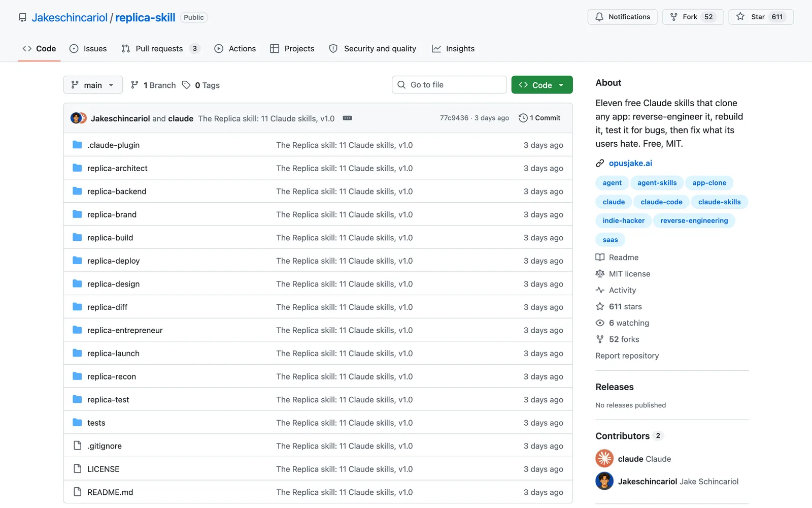Open commit hash 77c9436
The height and width of the screenshot is (508, 812).
pos(454,118)
